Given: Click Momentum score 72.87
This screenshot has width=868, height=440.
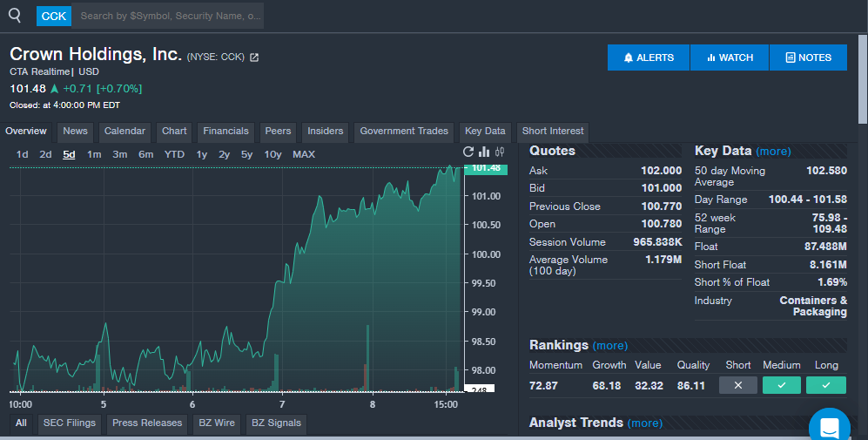Looking at the screenshot, I should (x=543, y=386).
